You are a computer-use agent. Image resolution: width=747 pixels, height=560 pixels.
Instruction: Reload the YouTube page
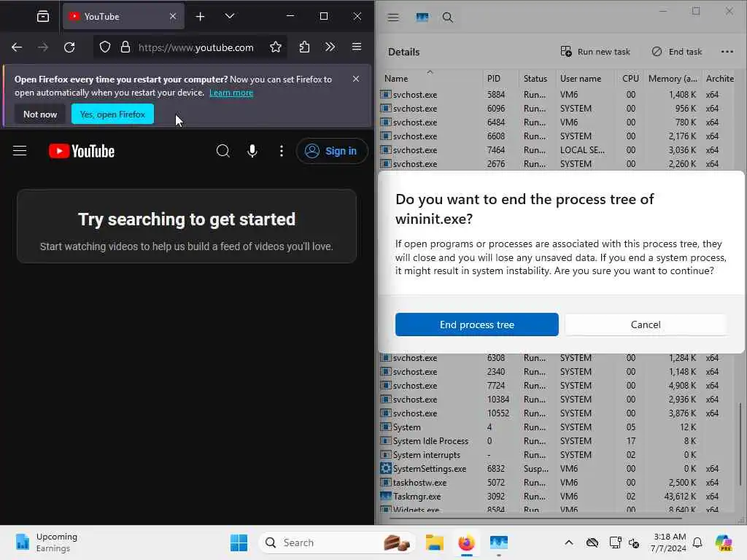(x=69, y=47)
